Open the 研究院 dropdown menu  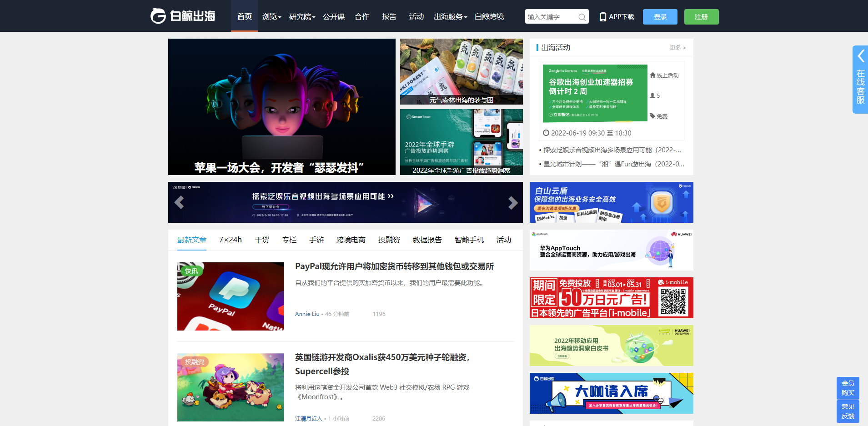302,17
